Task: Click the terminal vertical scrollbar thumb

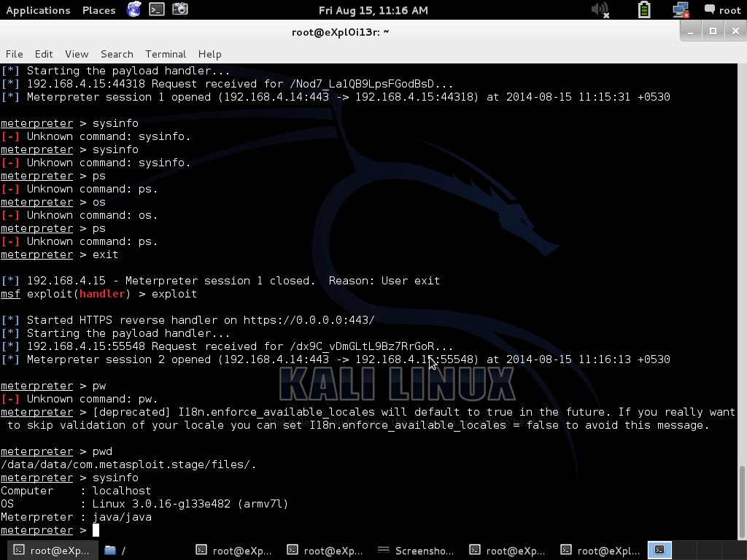Action: 742,502
